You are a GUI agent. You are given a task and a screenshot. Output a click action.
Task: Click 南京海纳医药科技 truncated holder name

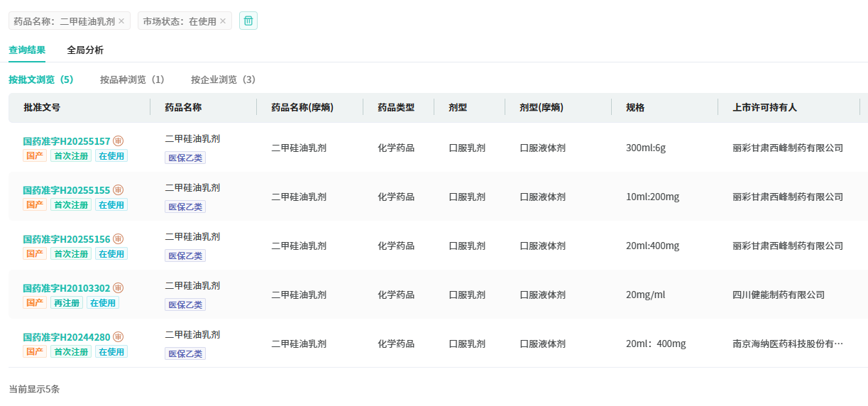(x=788, y=344)
